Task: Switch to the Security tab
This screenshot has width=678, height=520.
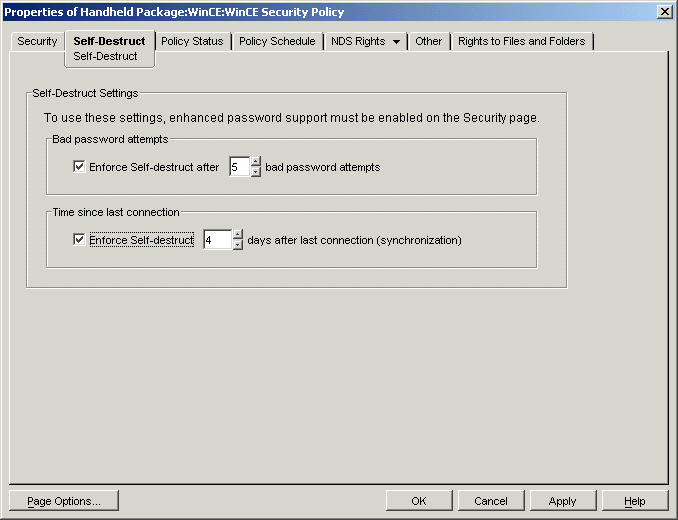Action: click(37, 41)
